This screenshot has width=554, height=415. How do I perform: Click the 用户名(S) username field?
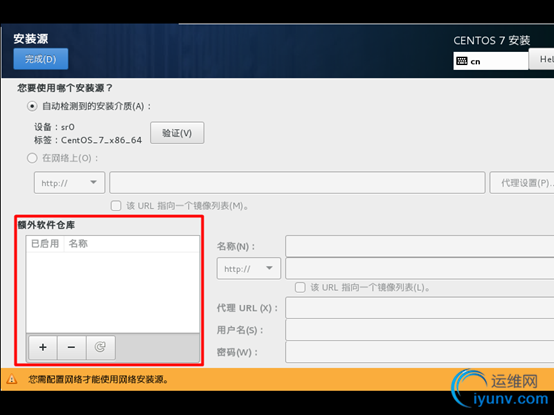pyautogui.click(x=419, y=330)
